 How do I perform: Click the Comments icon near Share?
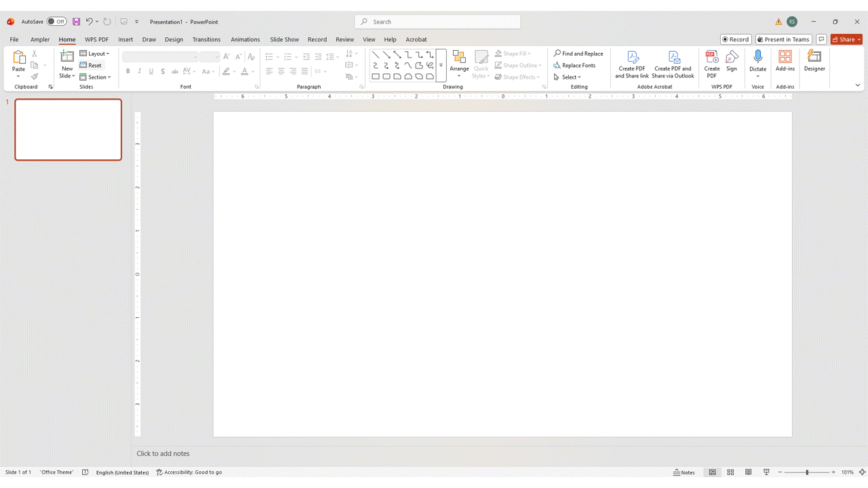tap(821, 39)
